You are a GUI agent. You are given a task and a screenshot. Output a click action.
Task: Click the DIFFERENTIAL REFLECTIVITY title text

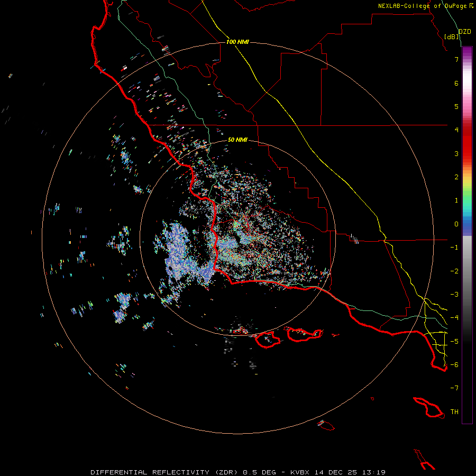[150, 472]
